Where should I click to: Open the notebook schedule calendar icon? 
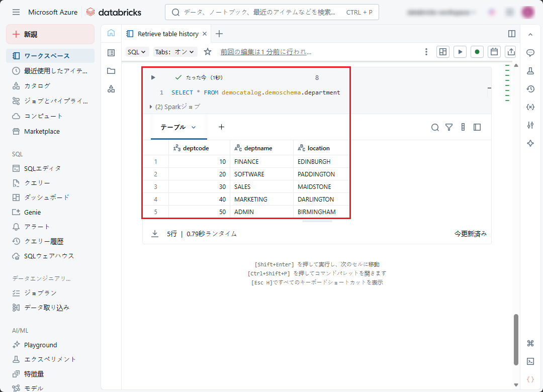pyautogui.click(x=494, y=52)
